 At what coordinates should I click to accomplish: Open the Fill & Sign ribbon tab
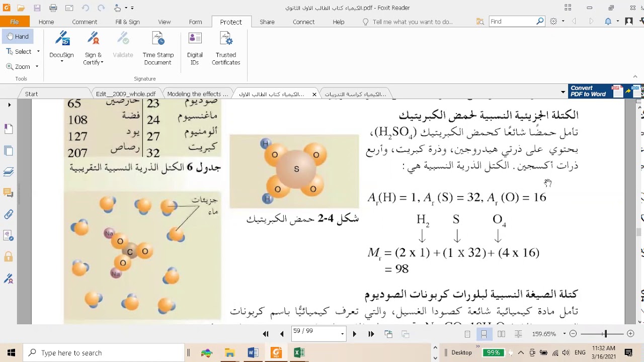pos(128,22)
